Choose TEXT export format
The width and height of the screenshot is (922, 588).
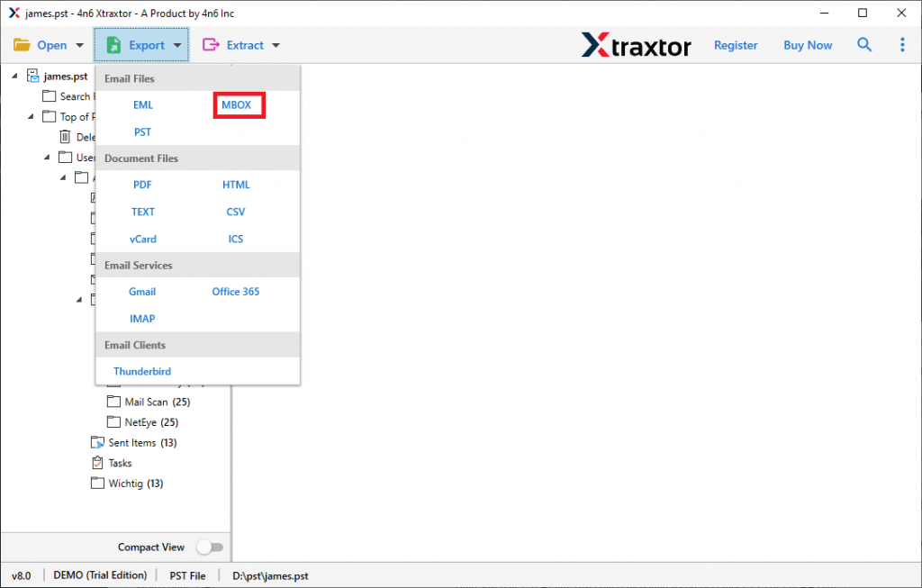[143, 212]
